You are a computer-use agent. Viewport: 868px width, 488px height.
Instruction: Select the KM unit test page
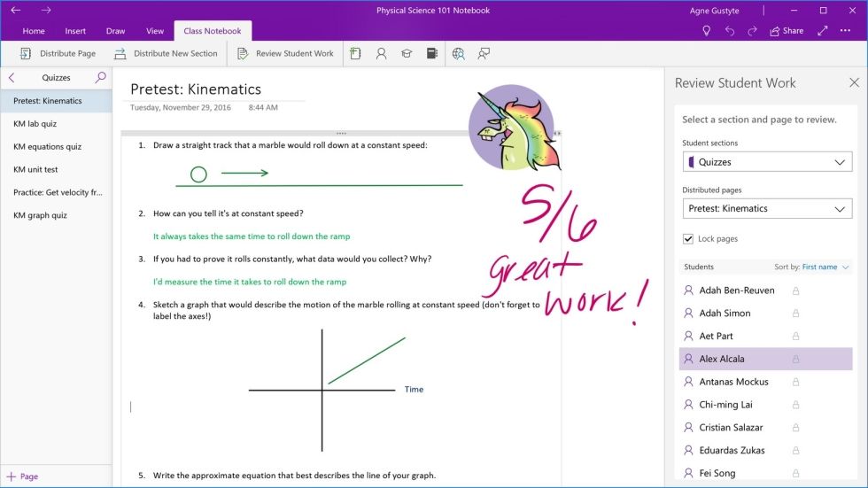coord(35,170)
